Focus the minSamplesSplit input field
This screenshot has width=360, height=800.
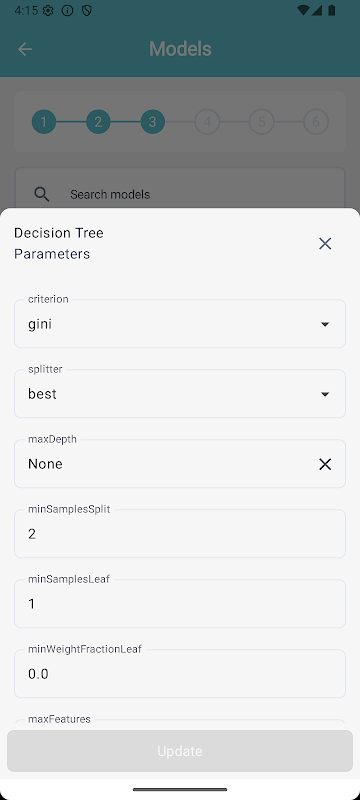click(179, 534)
